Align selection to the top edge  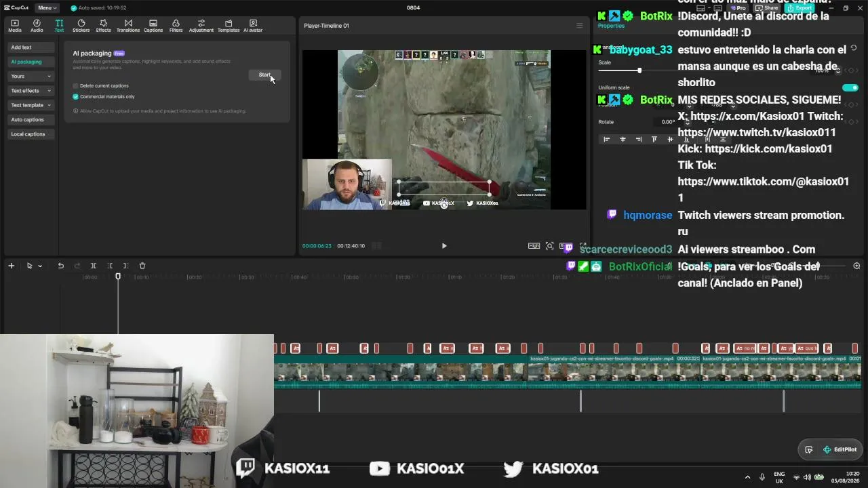coord(654,140)
